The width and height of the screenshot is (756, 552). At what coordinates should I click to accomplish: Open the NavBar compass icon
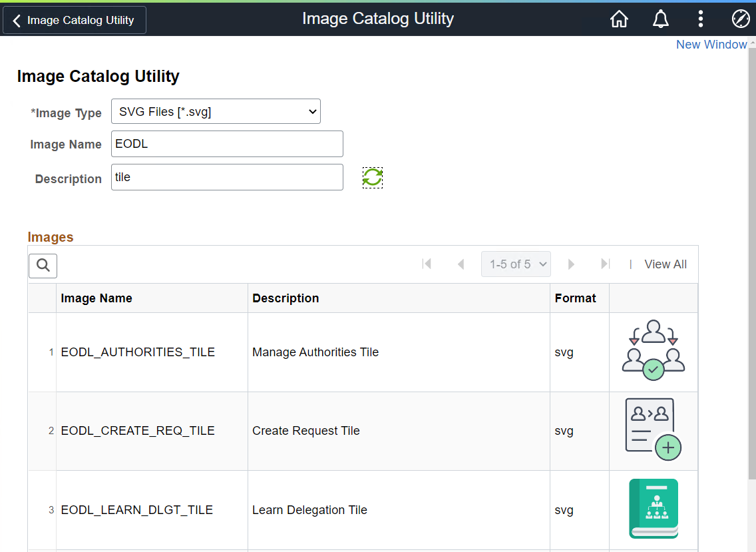[740, 19]
